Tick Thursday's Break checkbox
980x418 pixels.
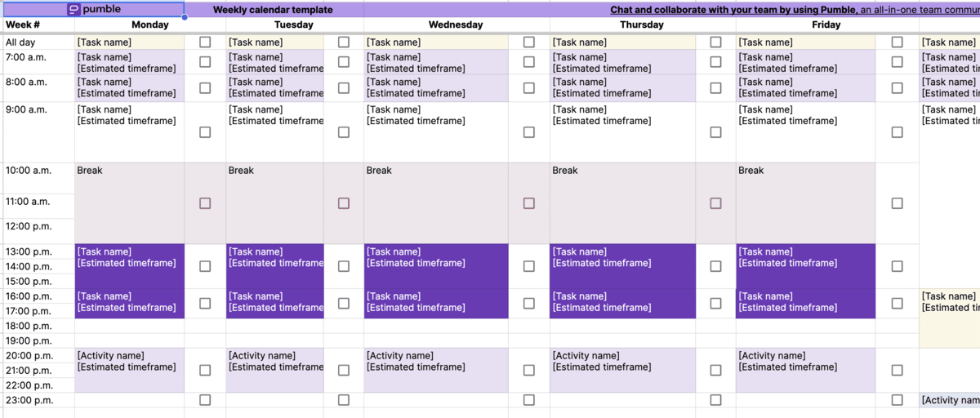click(x=715, y=203)
